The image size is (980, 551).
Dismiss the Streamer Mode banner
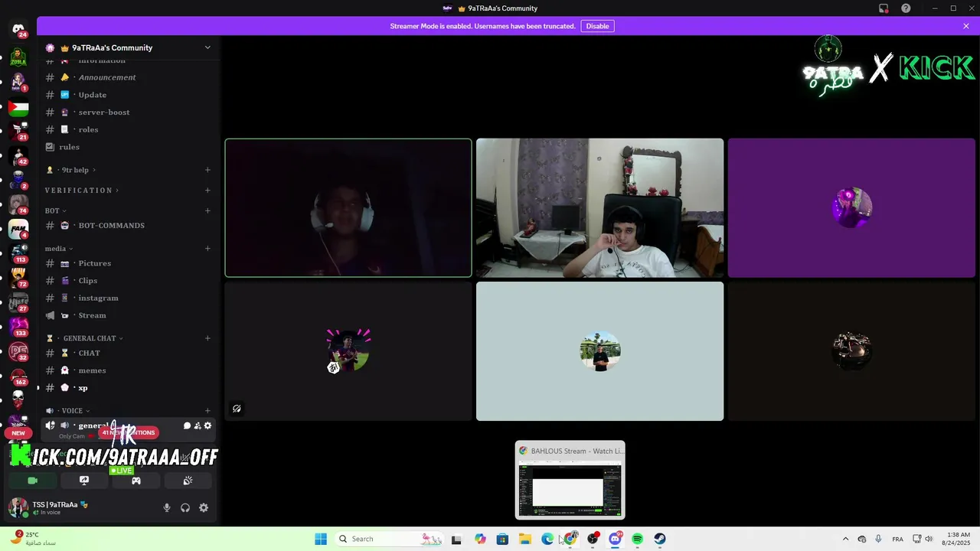point(966,26)
